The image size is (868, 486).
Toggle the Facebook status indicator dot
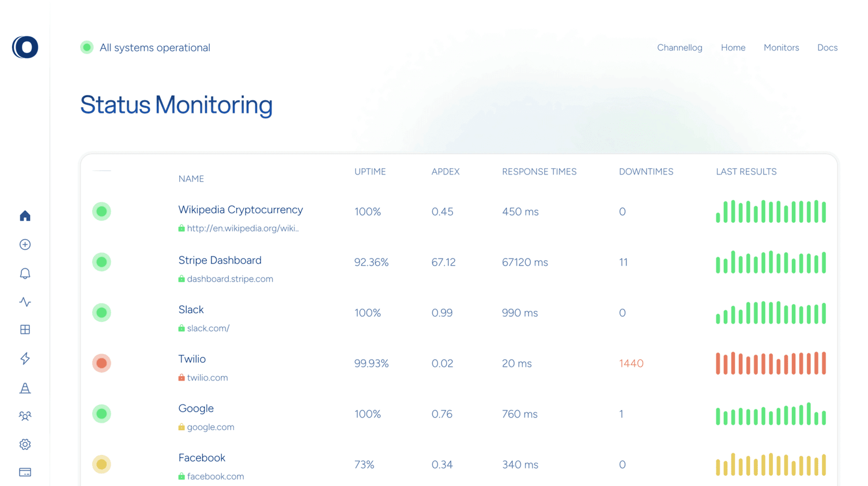pyautogui.click(x=101, y=464)
